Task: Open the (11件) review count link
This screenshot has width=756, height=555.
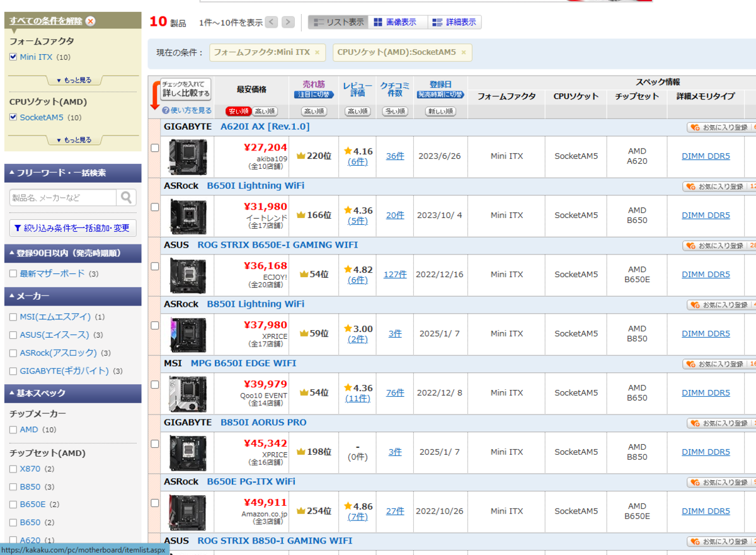Action: [x=358, y=399]
